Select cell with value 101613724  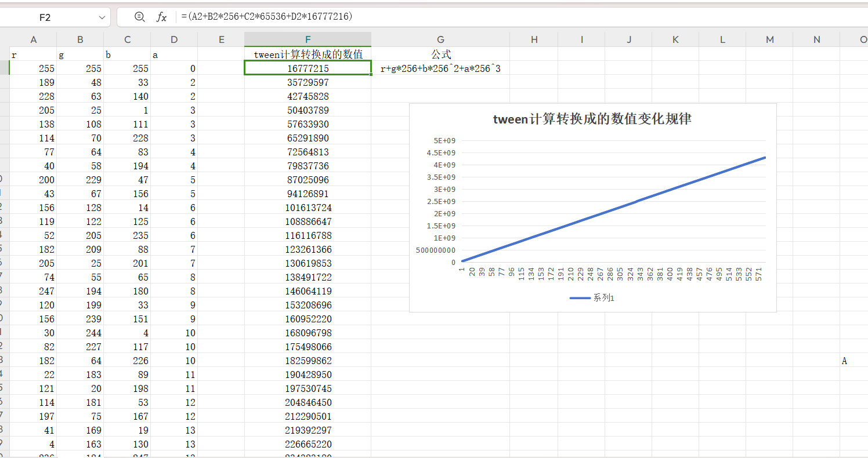tap(308, 208)
